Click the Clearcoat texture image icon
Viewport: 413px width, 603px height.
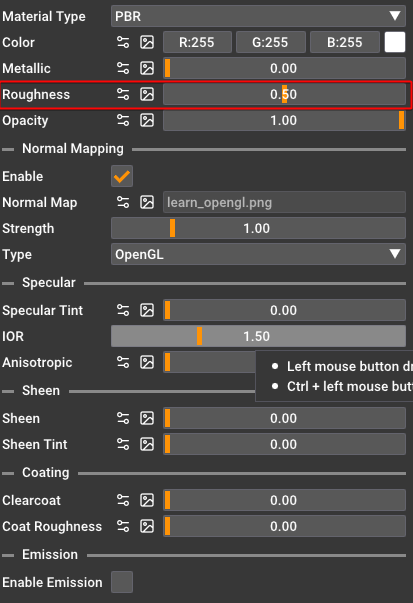147,500
